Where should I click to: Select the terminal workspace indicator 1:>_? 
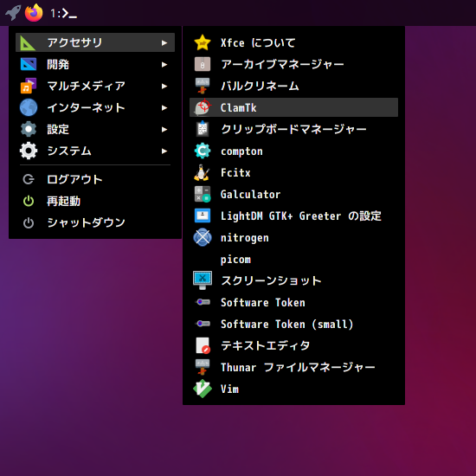63,13
